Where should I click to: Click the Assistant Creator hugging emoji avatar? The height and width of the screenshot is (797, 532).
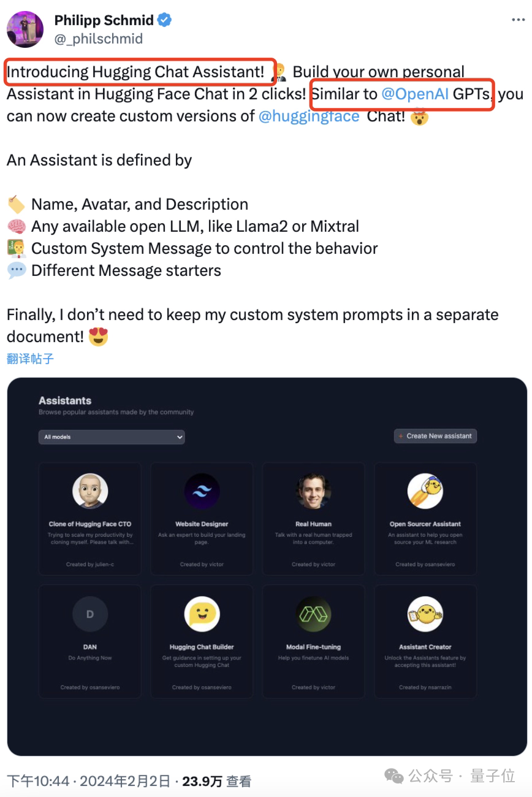[x=425, y=613]
